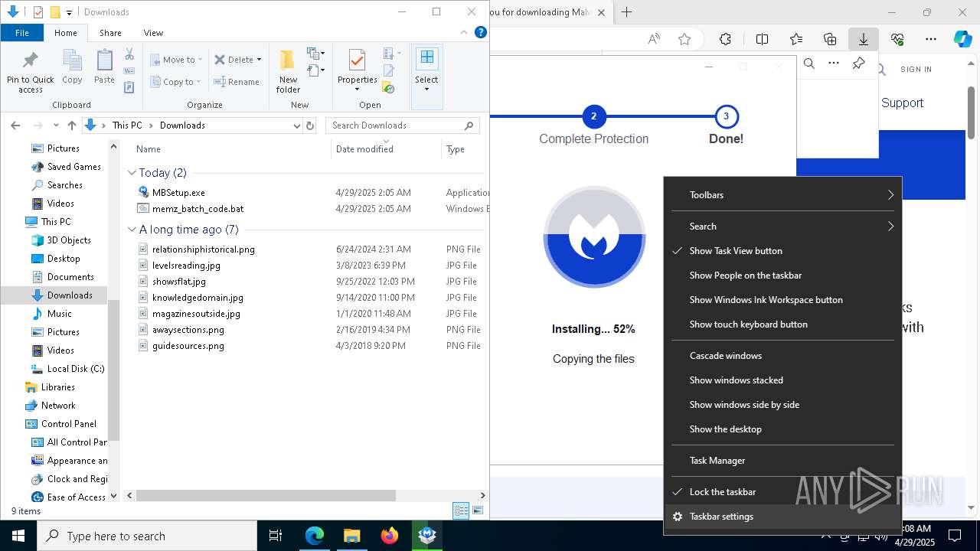Click the Search Downloads field
The image size is (980, 551).
coord(403,126)
